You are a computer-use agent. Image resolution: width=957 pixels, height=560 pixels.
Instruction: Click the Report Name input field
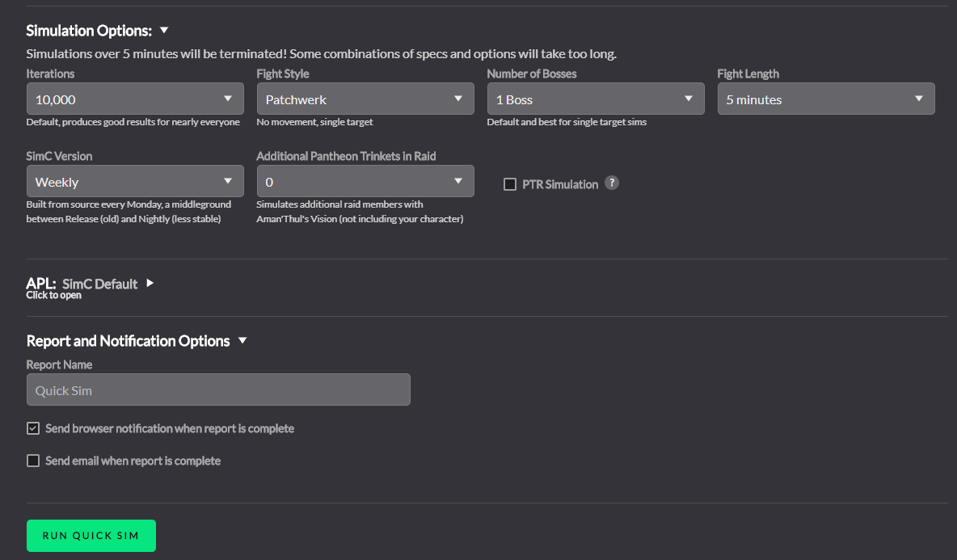click(x=218, y=389)
